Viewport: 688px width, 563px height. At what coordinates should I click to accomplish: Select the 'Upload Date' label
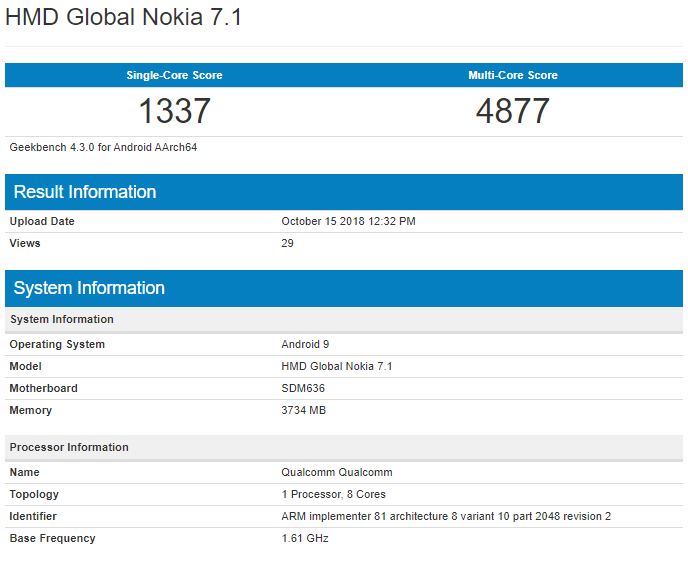point(42,221)
